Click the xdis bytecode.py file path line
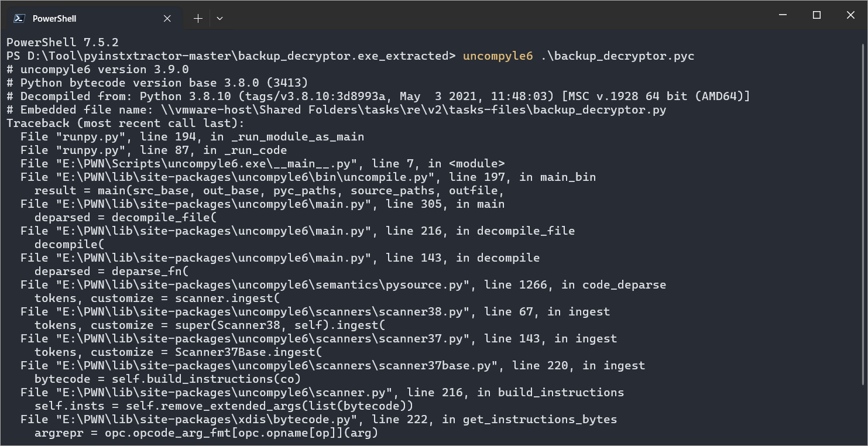The width and height of the screenshot is (868, 446). (318, 420)
